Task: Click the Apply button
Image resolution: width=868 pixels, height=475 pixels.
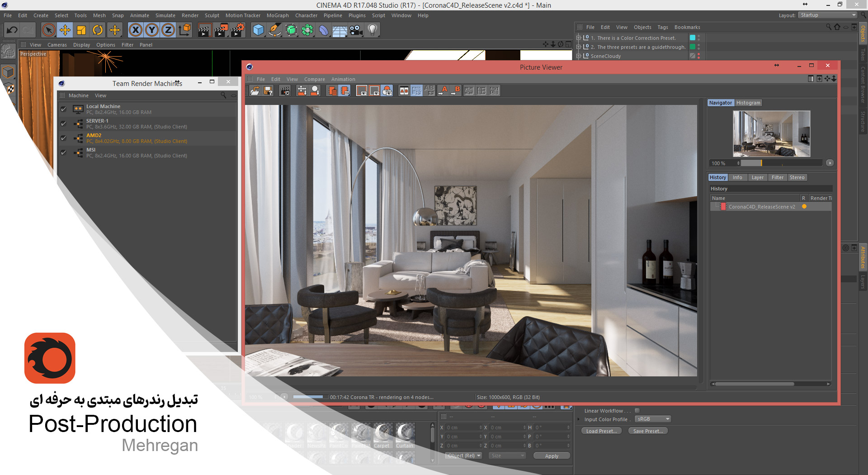Action: [551, 456]
